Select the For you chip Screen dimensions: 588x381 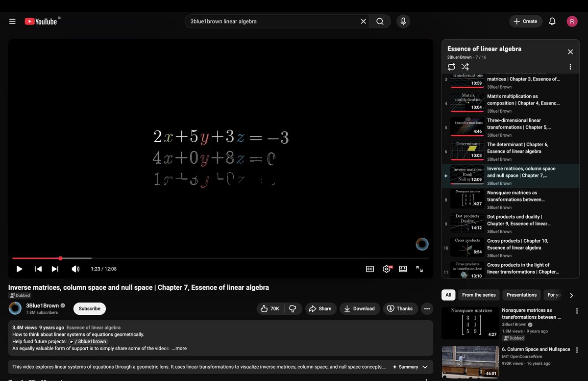pyautogui.click(x=554, y=295)
